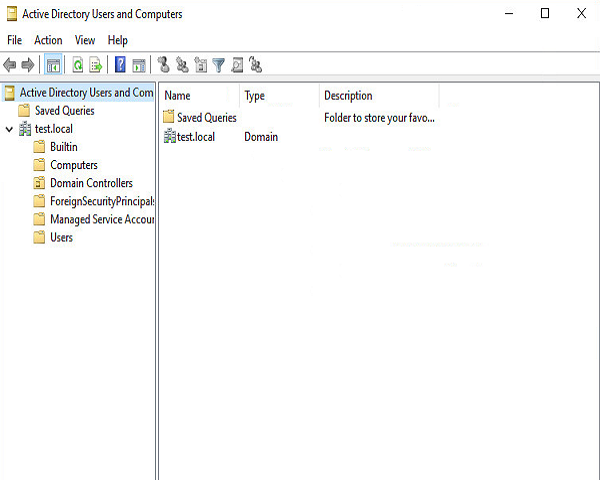The width and height of the screenshot is (600, 480).
Task: Click the Export List toolbar icon
Action: coord(96,65)
